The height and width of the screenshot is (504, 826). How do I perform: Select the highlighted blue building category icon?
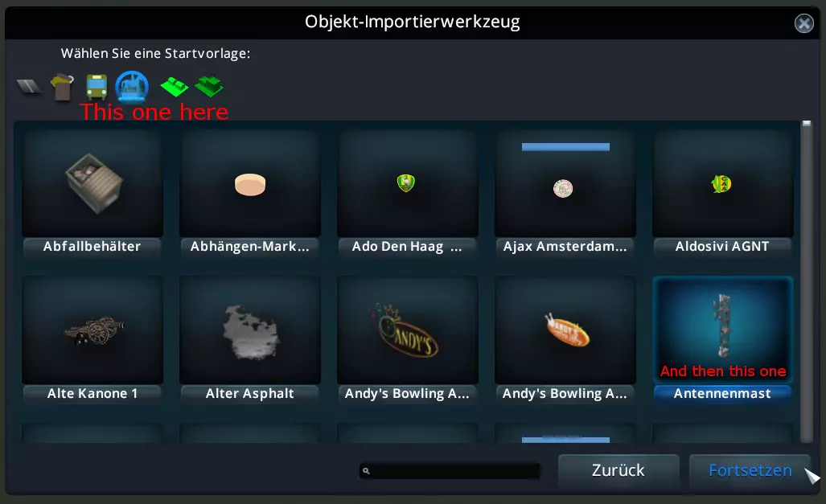(132, 86)
